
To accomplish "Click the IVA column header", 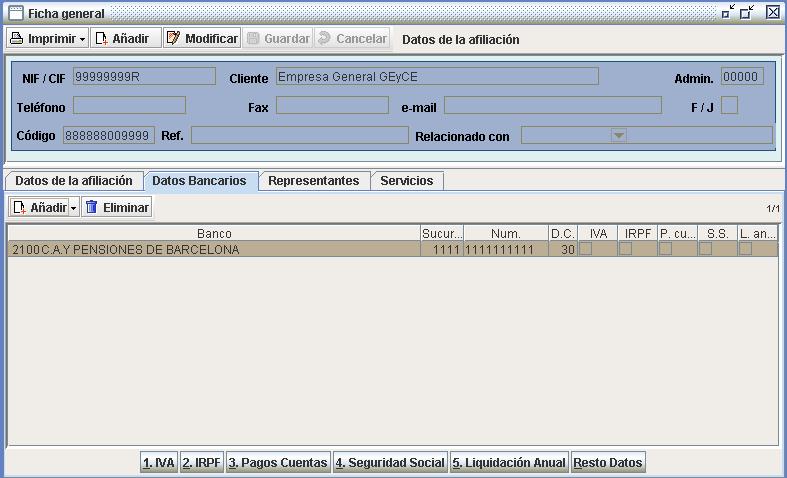I will [x=598, y=233].
